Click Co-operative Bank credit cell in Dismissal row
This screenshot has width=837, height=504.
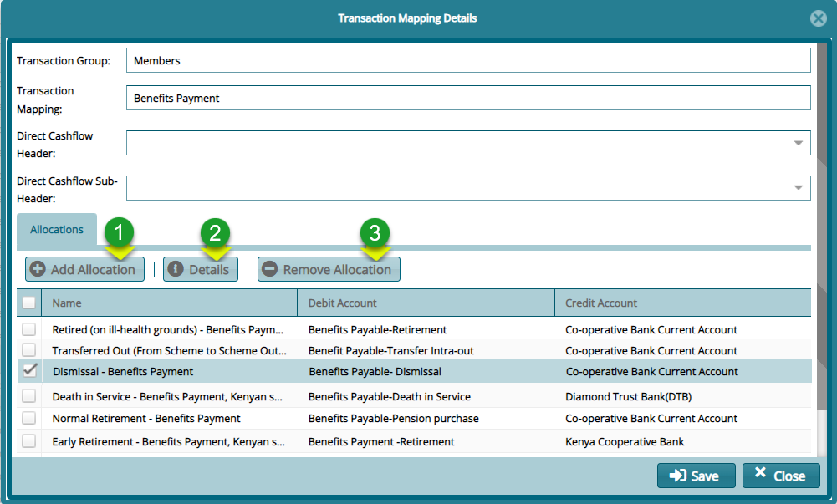(651, 371)
